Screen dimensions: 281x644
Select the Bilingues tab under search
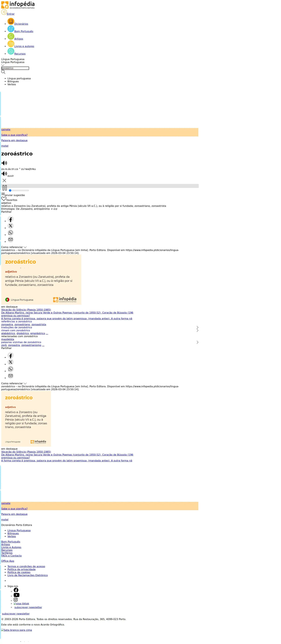pyautogui.click(x=13, y=82)
